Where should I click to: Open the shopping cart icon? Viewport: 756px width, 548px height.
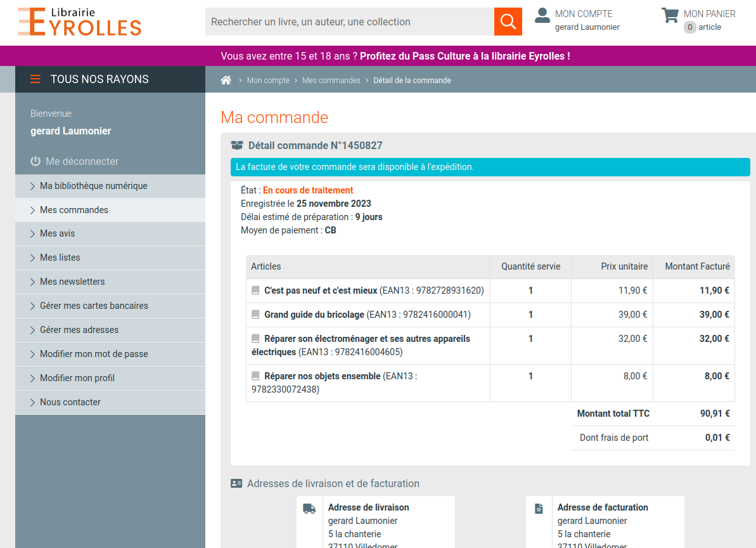pyautogui.click(x=670, y=15)
